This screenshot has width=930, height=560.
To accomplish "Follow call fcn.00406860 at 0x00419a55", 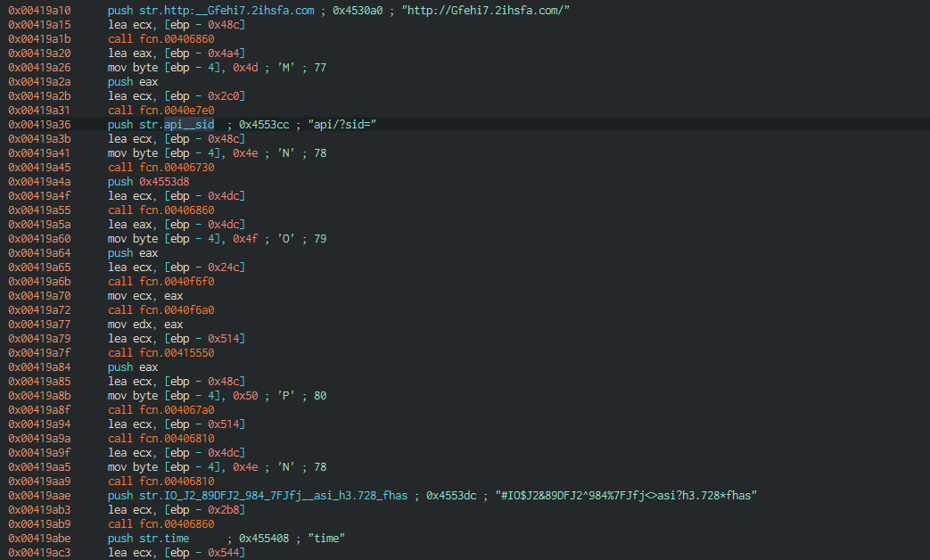I will (160, 210).
